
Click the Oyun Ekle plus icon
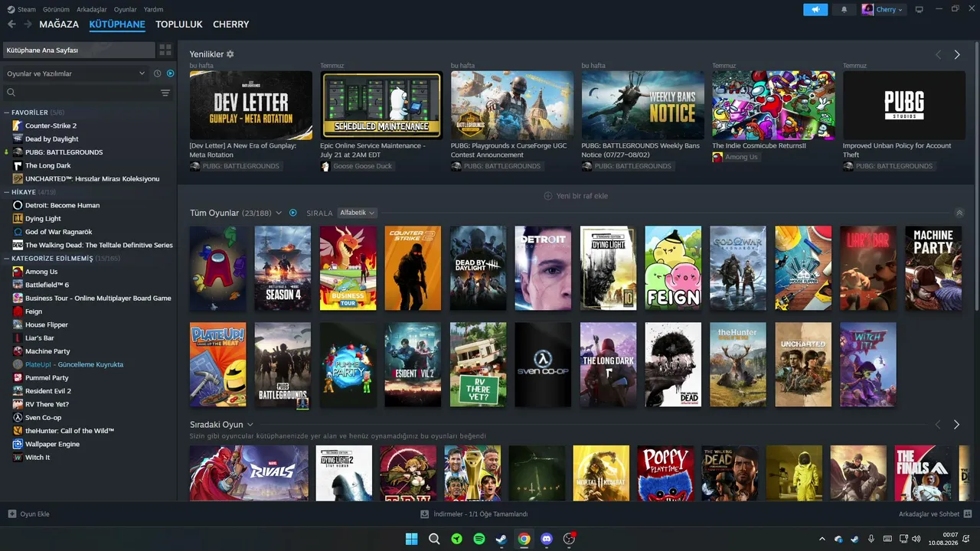(11, 514)
